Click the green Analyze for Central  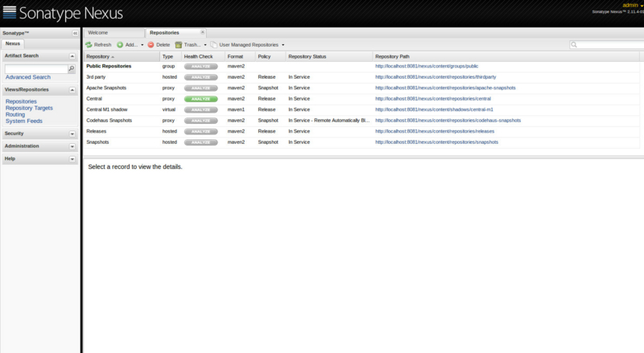[x=200, y=99]
